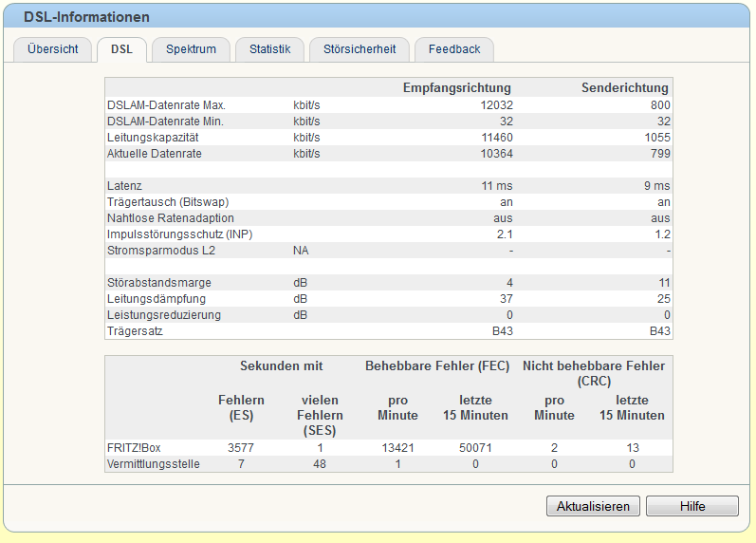
Task: Select the DSL tab
Action: [x=121, y=49]
